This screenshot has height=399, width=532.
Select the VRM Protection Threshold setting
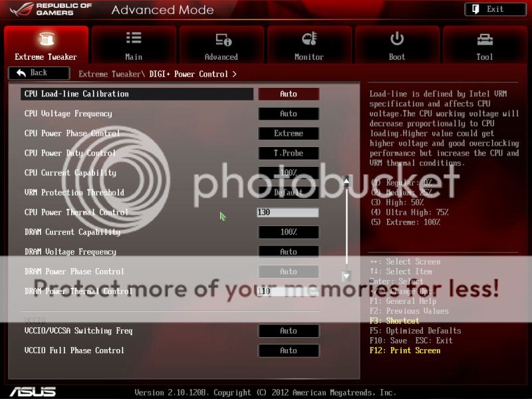point(289,192)
